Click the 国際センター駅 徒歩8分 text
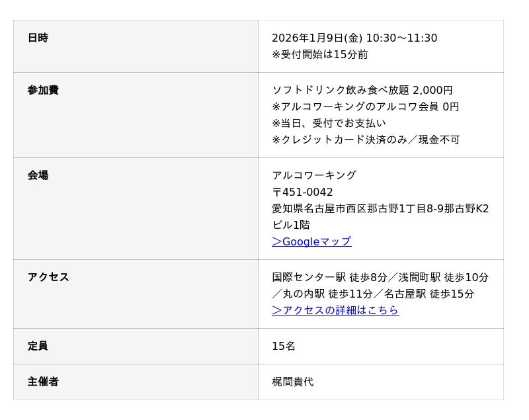529x420 pixels. [329, 278]
